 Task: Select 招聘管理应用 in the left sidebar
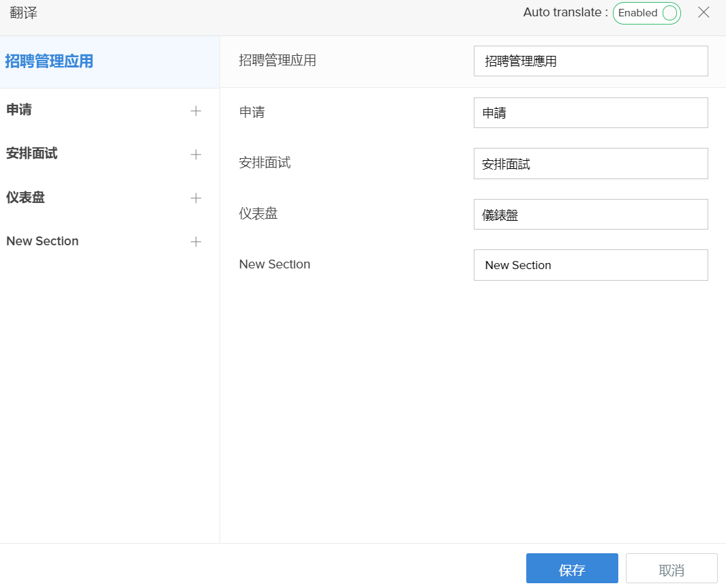(x=49, y=61)
